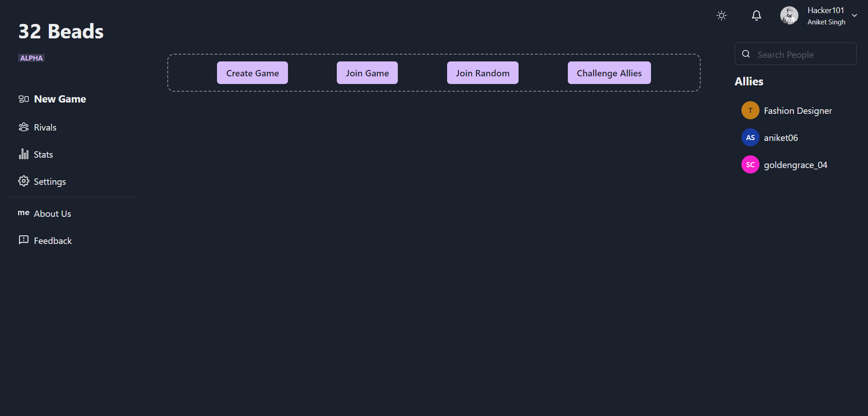
Task: Select ally Fashion Designer from list
Action: point(797,111)
